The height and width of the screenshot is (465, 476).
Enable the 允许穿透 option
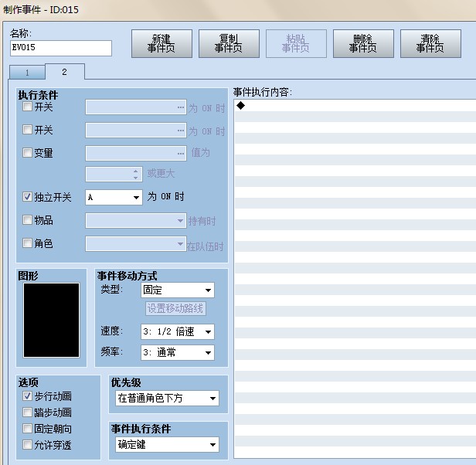[27, 444]
